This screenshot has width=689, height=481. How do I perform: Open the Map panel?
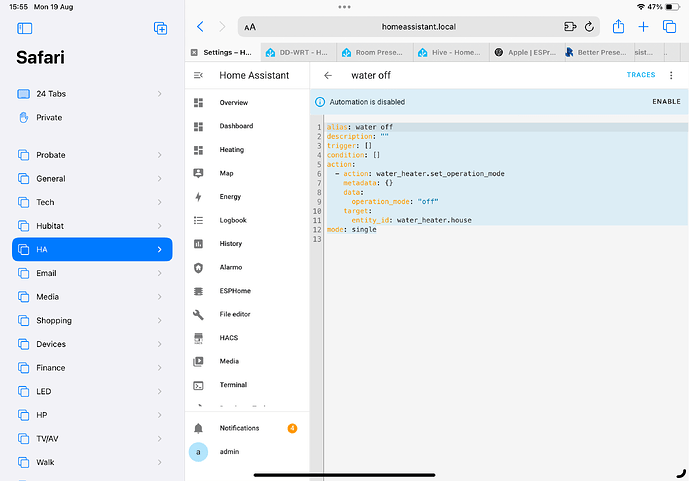pos(247,174)
